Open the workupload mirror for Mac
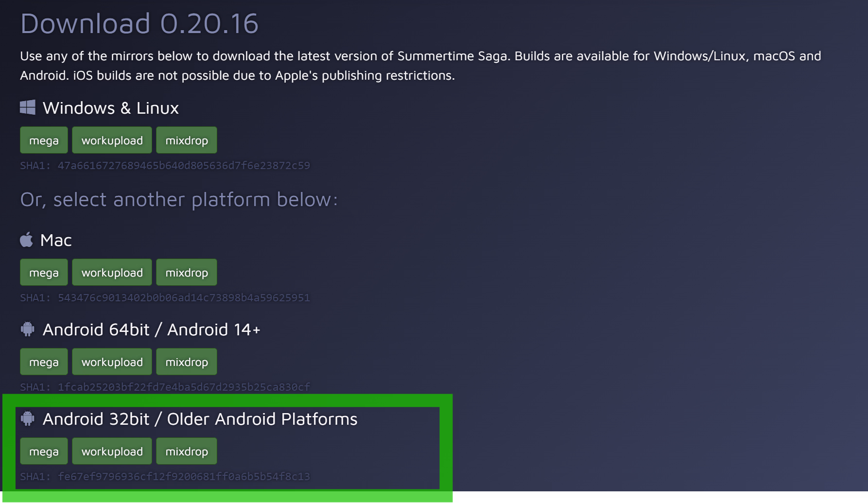This screenshot has width=868, height=503. click(x=112, y=272)
